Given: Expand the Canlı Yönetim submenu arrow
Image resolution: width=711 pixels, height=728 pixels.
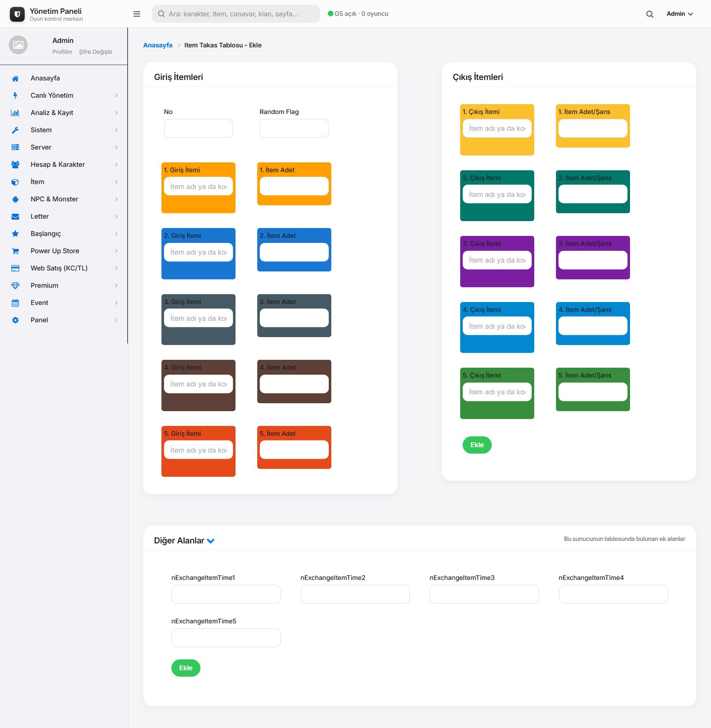Looking at the screenshot, I should click(117, 96).
